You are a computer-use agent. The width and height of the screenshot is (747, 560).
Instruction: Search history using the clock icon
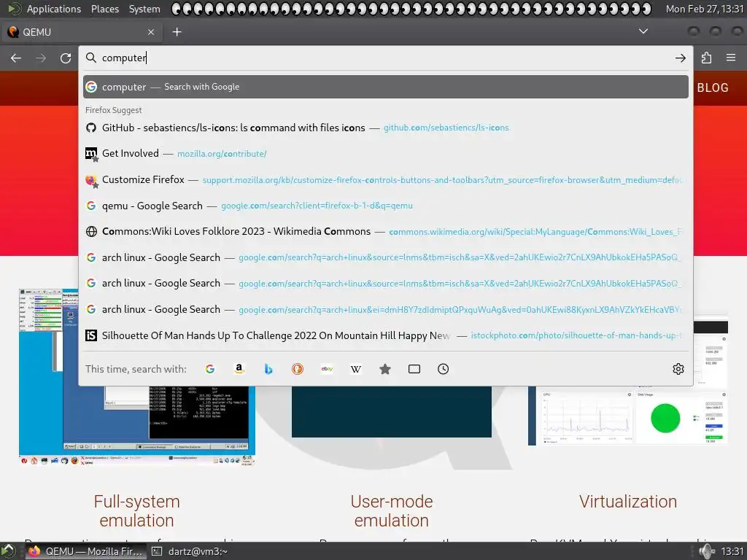point(443,369)
